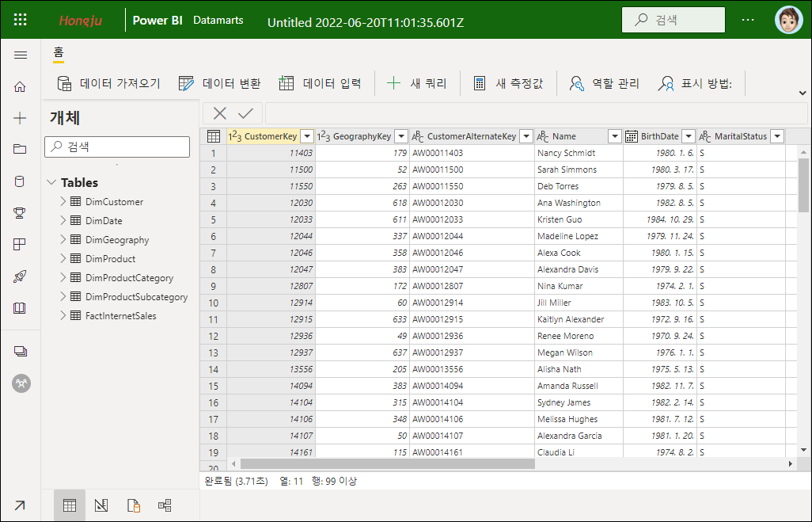Open Deployment pipelines rocket icon
The height and width of the screenshot is (522, 812).
(20, 276)
